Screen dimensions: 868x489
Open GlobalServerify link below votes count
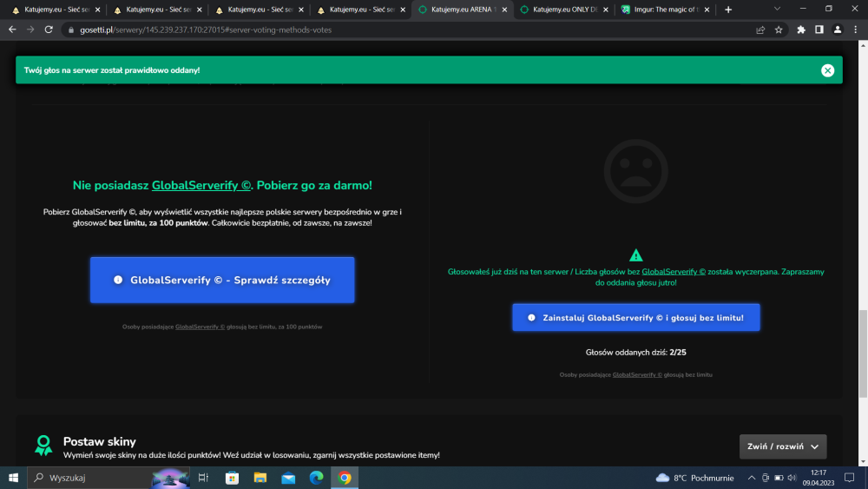[x=636, y=375]
